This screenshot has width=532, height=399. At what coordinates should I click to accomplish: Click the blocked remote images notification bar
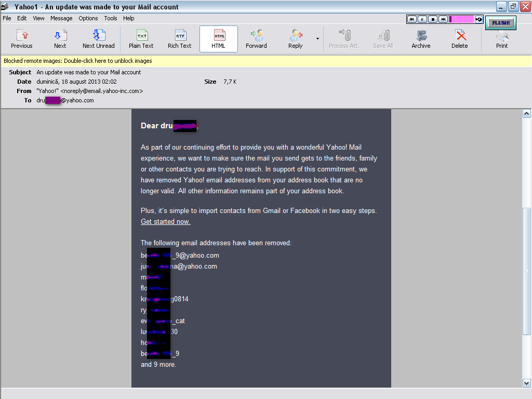tap(266, 61)
